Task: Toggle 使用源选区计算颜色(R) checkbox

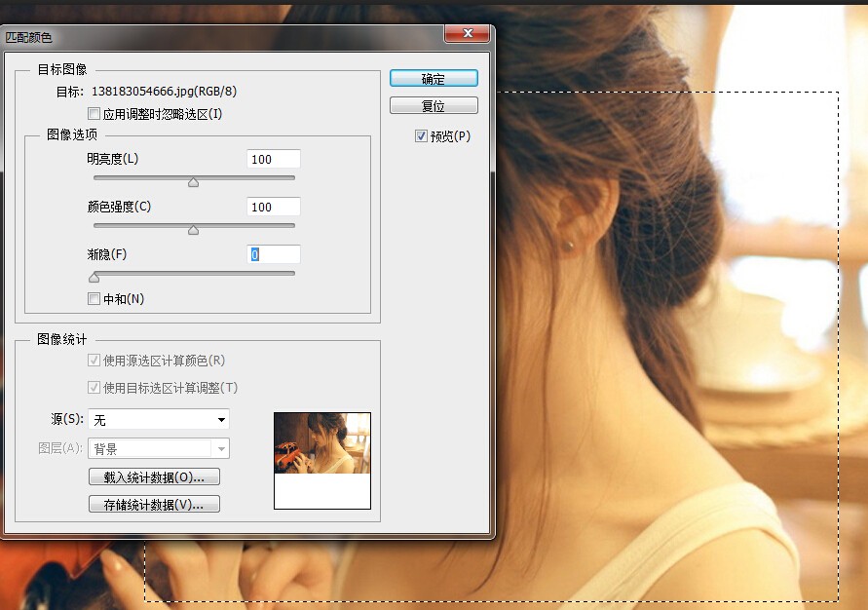Action: point(94,361)
